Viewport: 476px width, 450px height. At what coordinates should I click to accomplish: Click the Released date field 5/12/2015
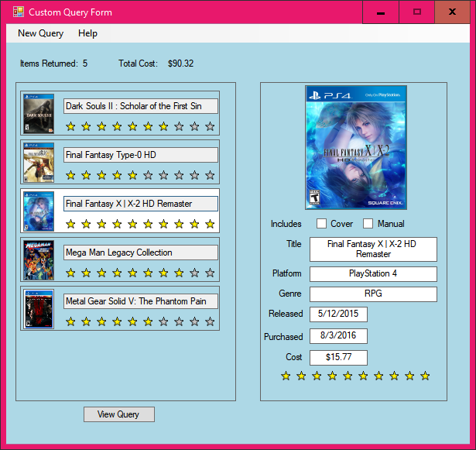click(338, 314)
